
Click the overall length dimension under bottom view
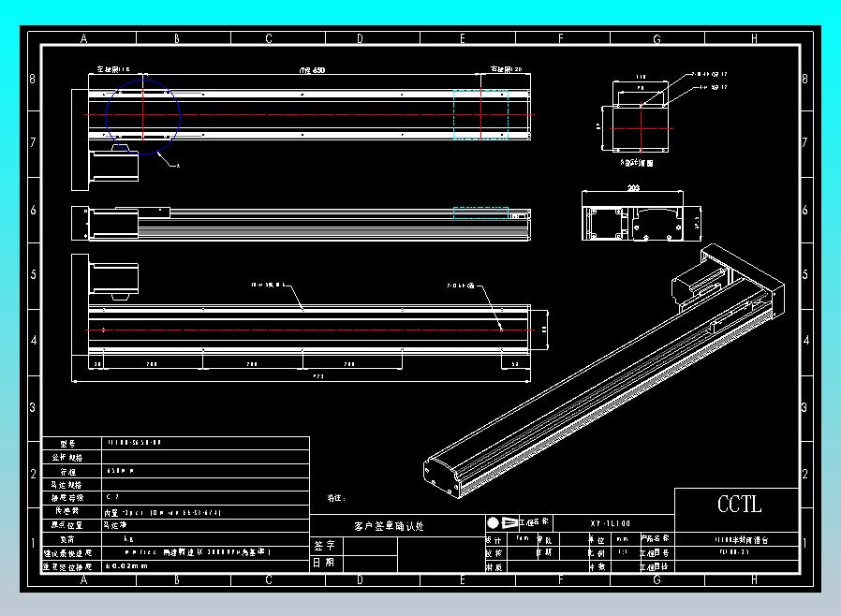pyautogui.click(x=318, y=376)
